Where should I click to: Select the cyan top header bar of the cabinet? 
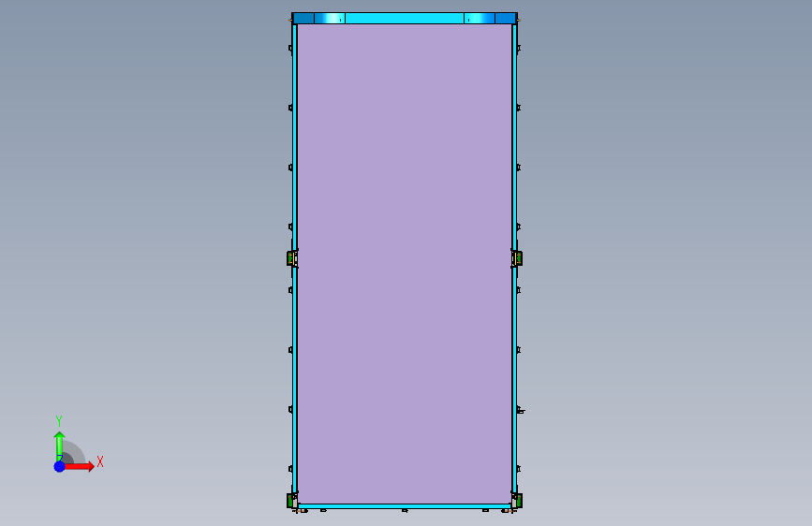(405, 19)
